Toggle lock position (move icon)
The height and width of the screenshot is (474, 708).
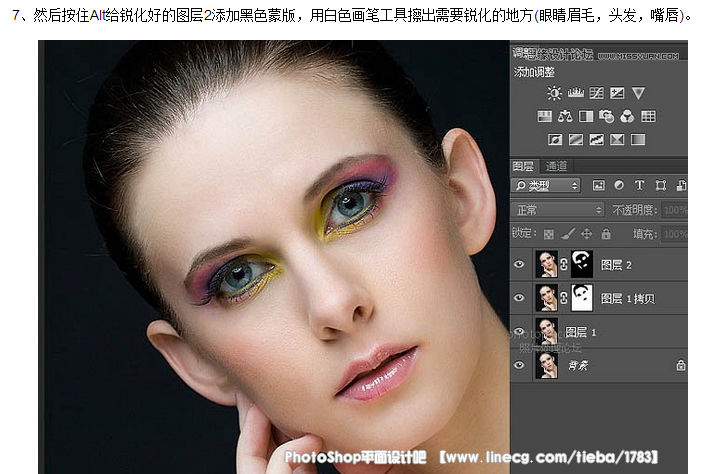(587, 234)
